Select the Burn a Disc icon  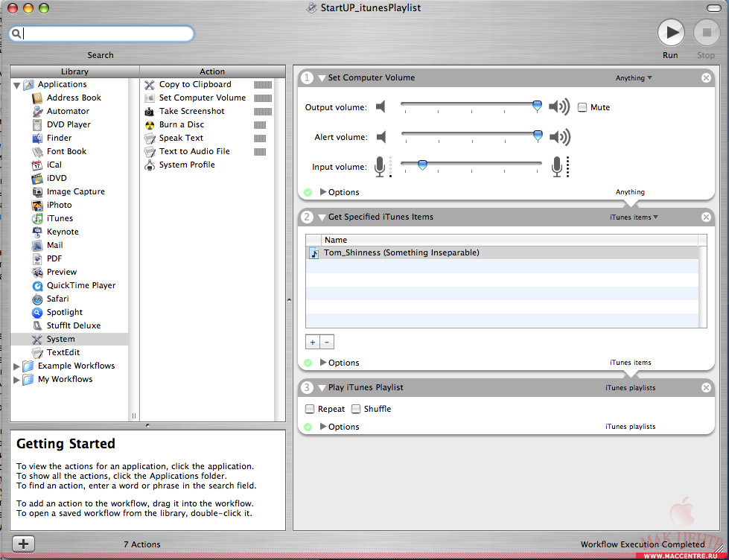[x=149, y=125]
